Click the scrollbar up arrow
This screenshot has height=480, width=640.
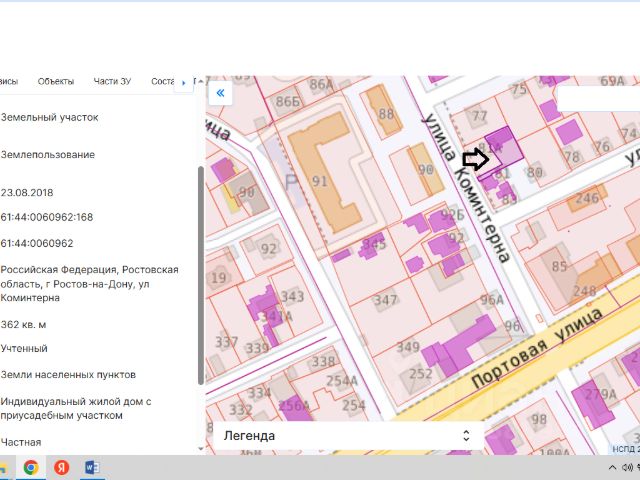coord(201,81)
